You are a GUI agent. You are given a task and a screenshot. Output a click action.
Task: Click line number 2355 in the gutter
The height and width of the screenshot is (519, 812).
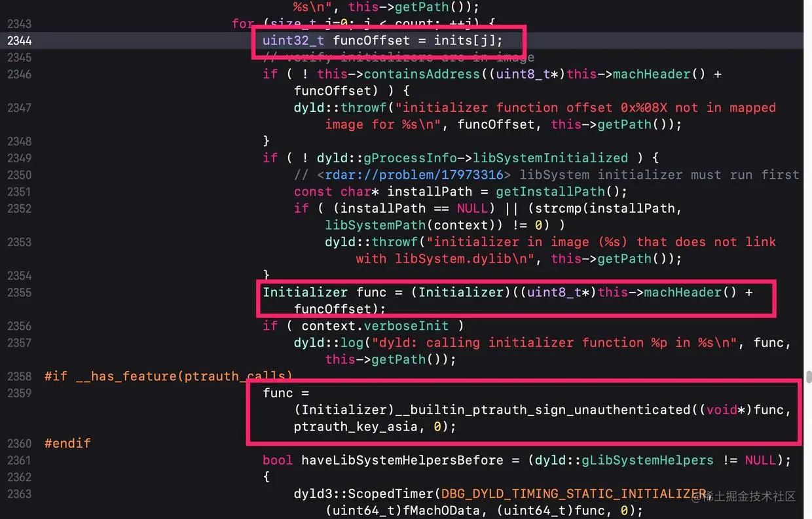[19, 292]
